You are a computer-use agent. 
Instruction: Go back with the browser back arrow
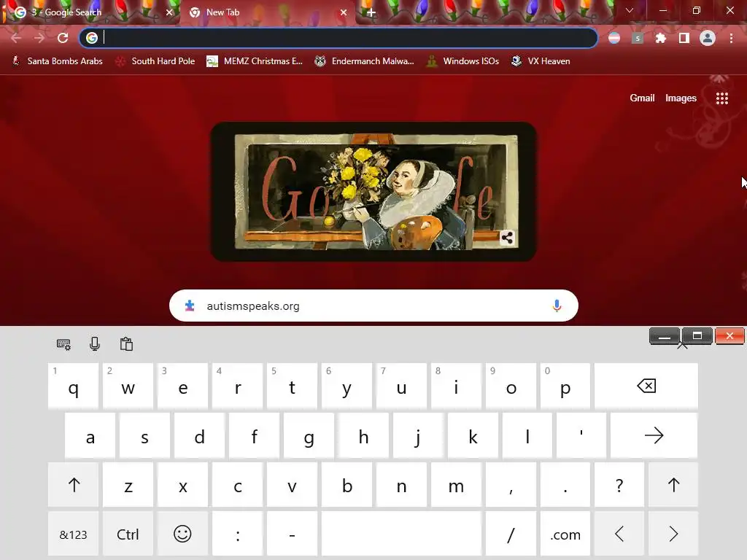16,38
